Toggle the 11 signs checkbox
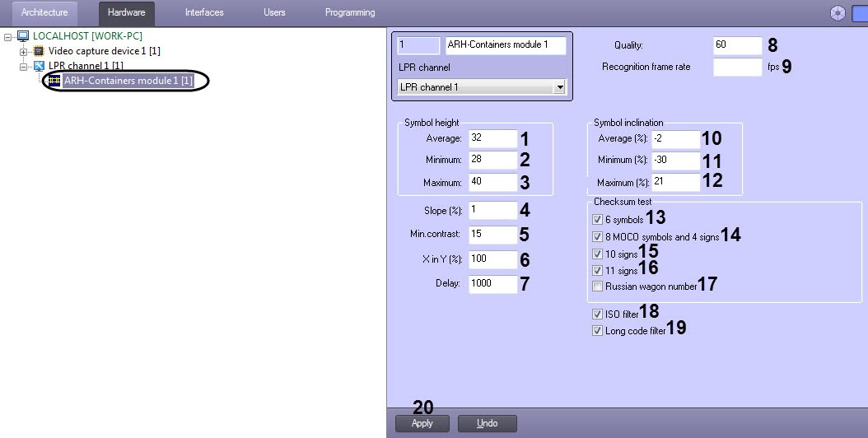The width and height of the screenshot is (868, 438). pyautogui.click(x=597, y=270)
